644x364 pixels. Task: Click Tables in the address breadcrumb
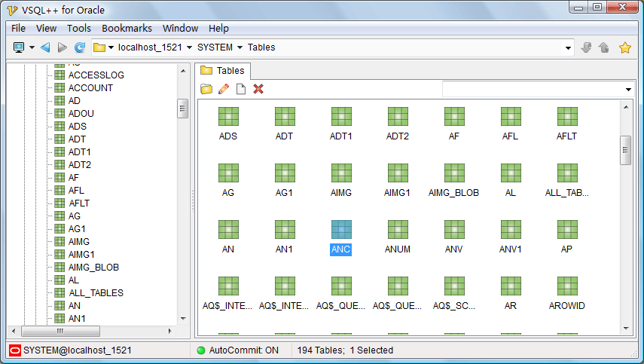pyautogui.click(x=261, y=47)
